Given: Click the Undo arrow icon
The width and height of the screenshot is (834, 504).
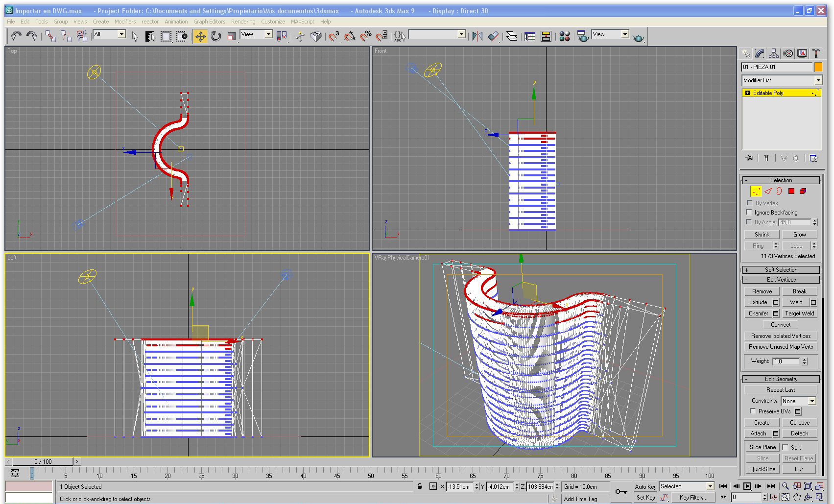Looking at the screenshot, I should point(16,36).
